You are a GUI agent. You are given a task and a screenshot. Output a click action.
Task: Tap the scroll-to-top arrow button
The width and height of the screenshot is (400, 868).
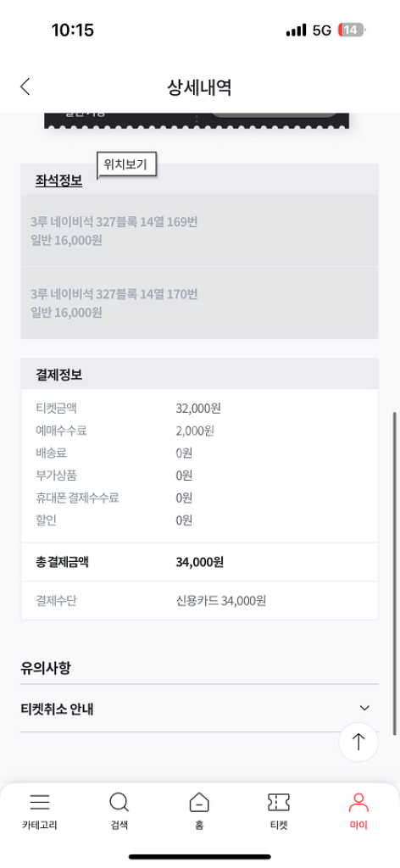click(x=358, y=742)
